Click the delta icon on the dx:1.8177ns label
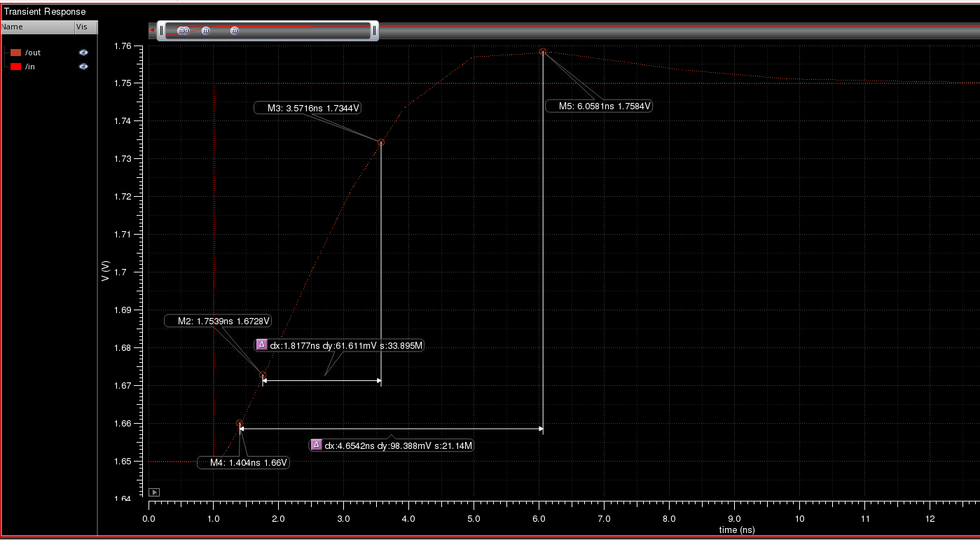Screen dimensions: 980x540 coord(261,345)
